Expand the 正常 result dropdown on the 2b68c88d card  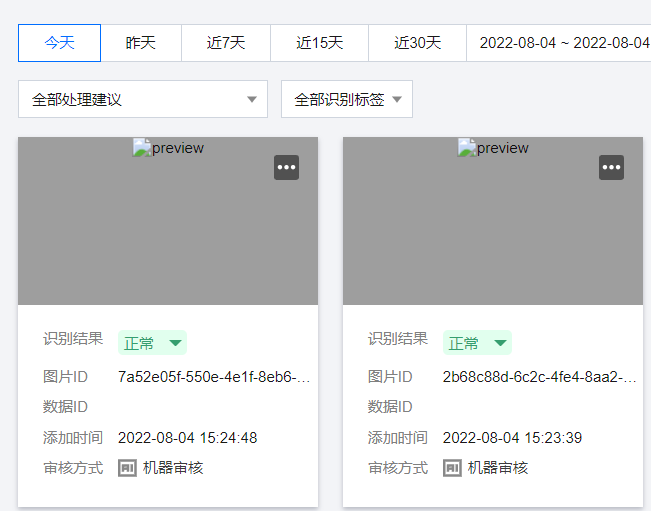point(477,343)
